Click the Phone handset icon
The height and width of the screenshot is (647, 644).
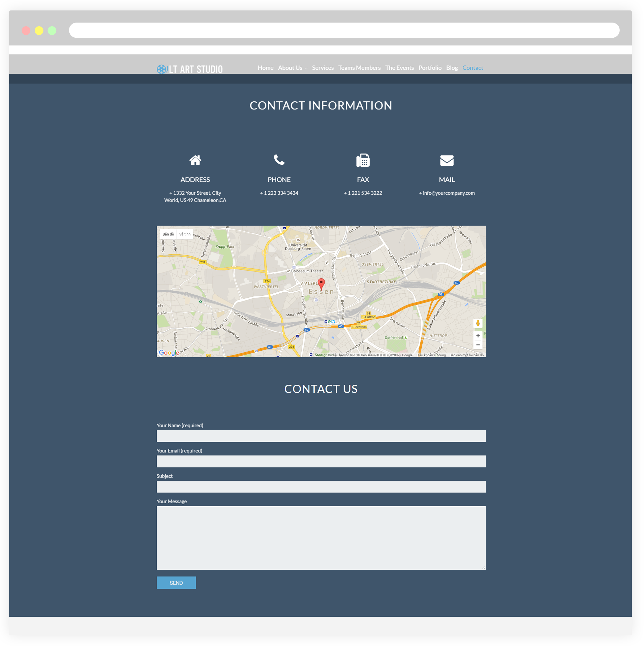click(279, 160)
